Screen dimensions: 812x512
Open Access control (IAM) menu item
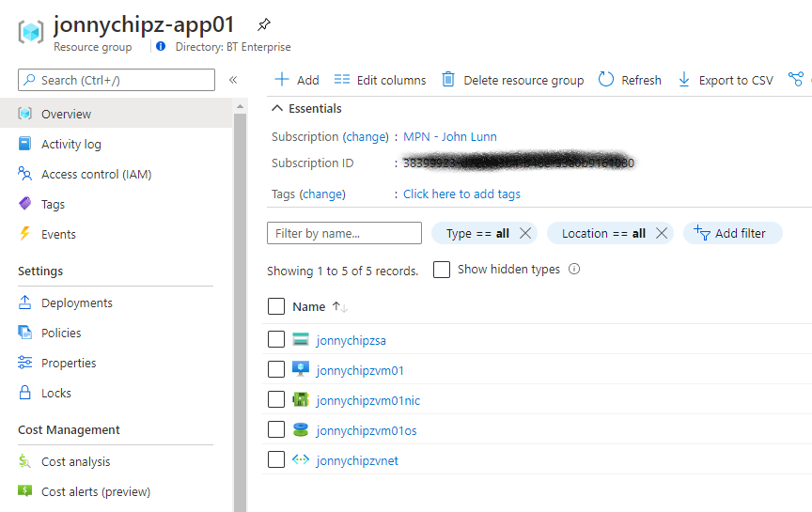(96, 174)
